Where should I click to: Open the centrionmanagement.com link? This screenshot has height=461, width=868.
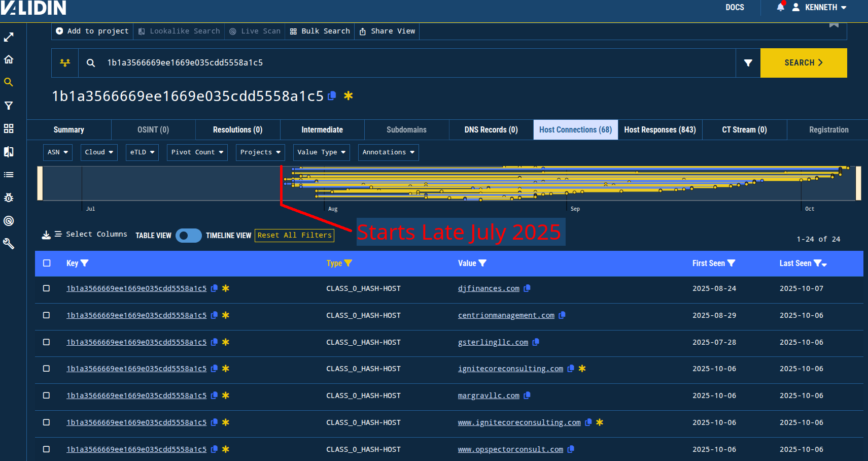(x=506, y=315)
